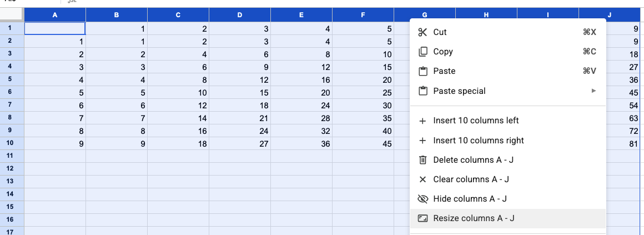Screen dimensions: 644x235
Task: Click the trash icon for Delete columns
Action: [x=423, y=160]
